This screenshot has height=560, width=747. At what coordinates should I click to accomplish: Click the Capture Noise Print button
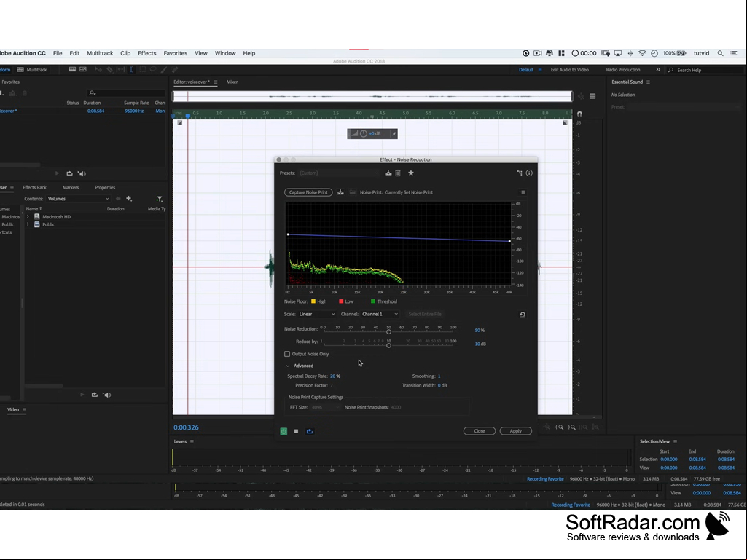308,192
